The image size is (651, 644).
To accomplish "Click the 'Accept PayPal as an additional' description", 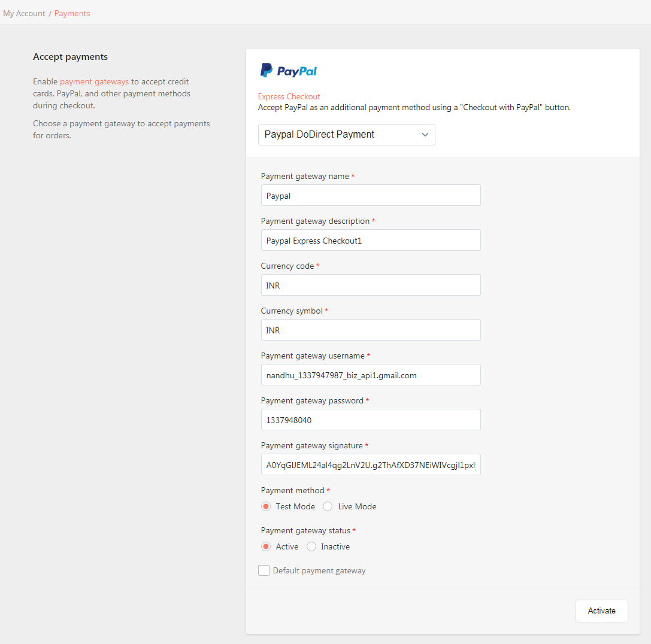I will click(x=414, y=108).
